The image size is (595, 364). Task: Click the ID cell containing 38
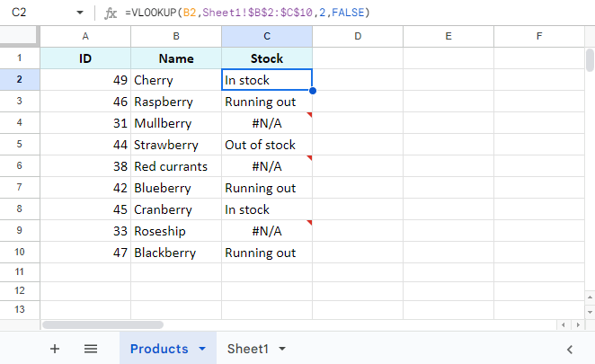click(85, 166)
